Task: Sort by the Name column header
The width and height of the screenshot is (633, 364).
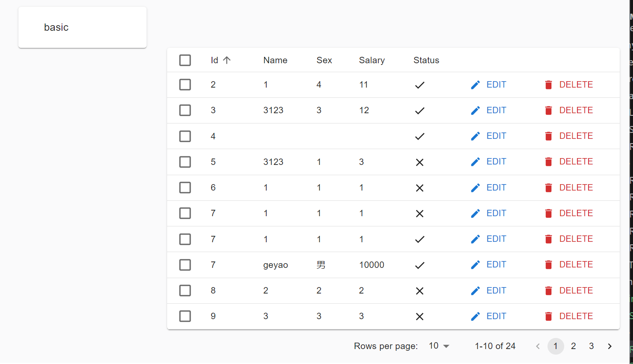Action: tap(275, 60)
